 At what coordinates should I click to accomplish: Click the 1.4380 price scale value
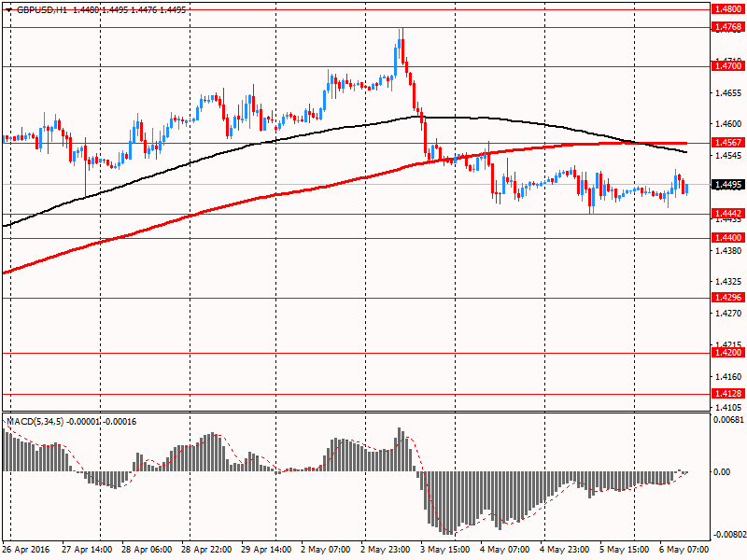[729, 250]
